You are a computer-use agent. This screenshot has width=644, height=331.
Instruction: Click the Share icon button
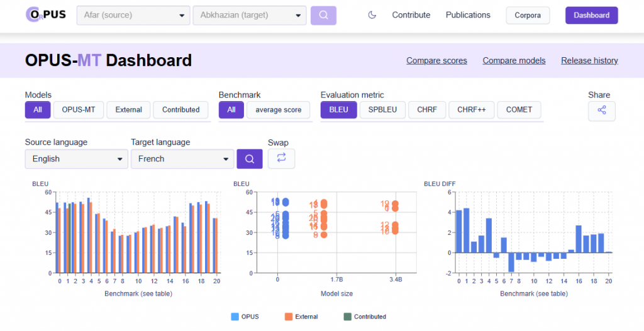[601, 111]
